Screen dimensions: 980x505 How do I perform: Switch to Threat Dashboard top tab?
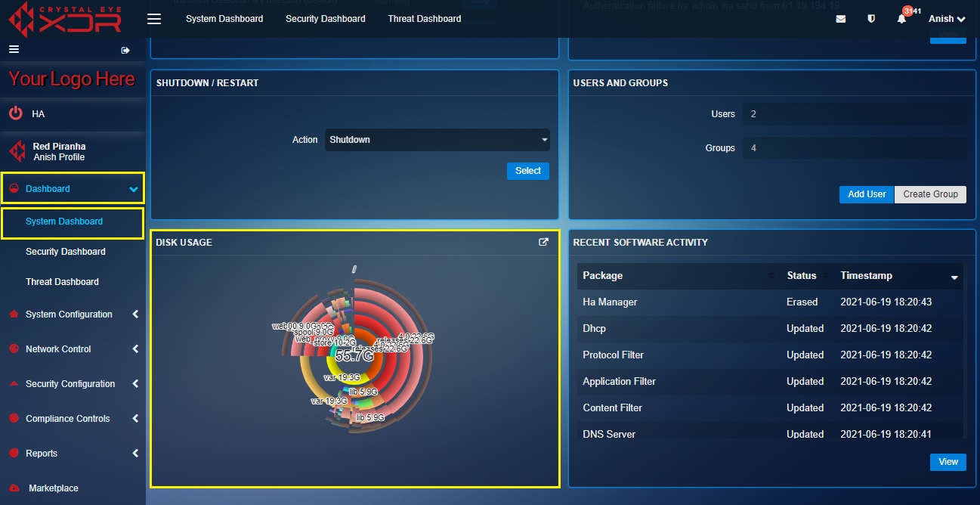click(425, 19)
